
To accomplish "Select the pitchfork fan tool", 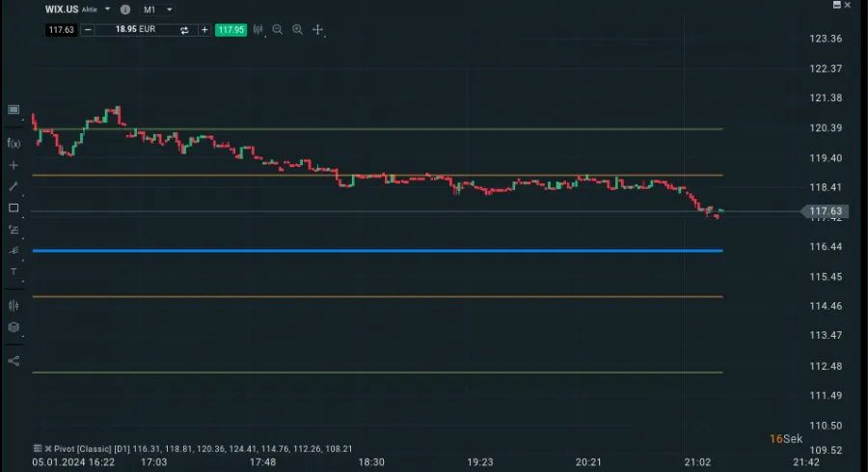I will 14,250.
